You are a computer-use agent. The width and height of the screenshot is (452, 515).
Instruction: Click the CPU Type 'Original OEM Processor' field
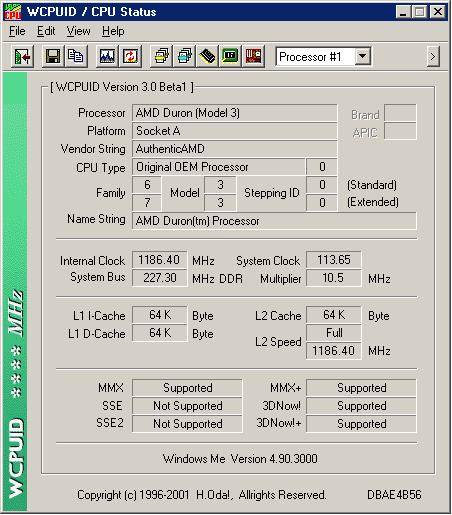coord(218,167)
